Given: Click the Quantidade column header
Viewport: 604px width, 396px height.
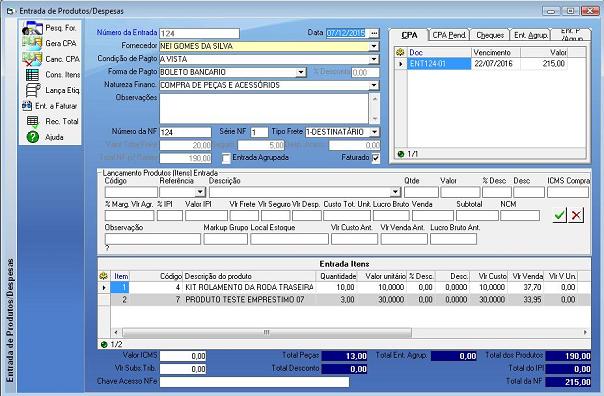Looking at the screenshot, I should [x=337, y=276].
